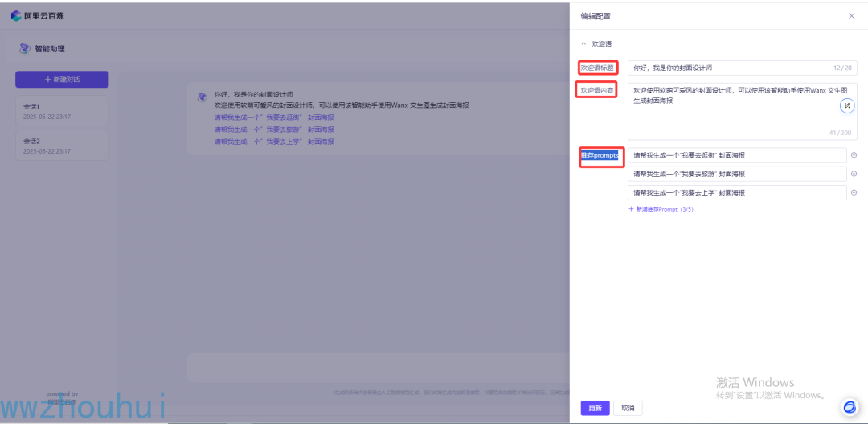Image resolution: width=868 pixels, height=424 pixels.
Task: Click the expand editor icon in 欢迎语内容
Action: [847, 105]
